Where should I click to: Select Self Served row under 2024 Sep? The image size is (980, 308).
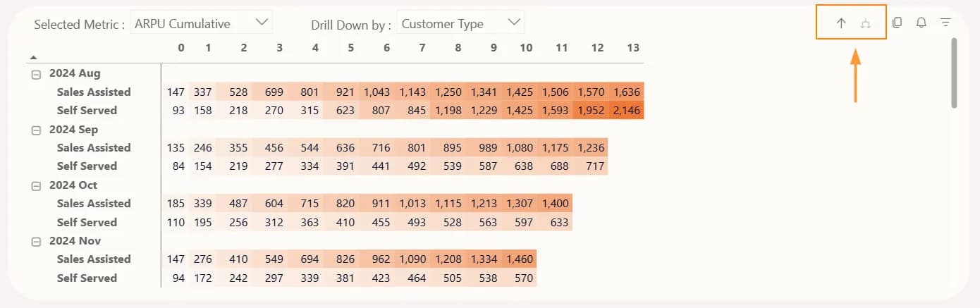coord(87,166)
